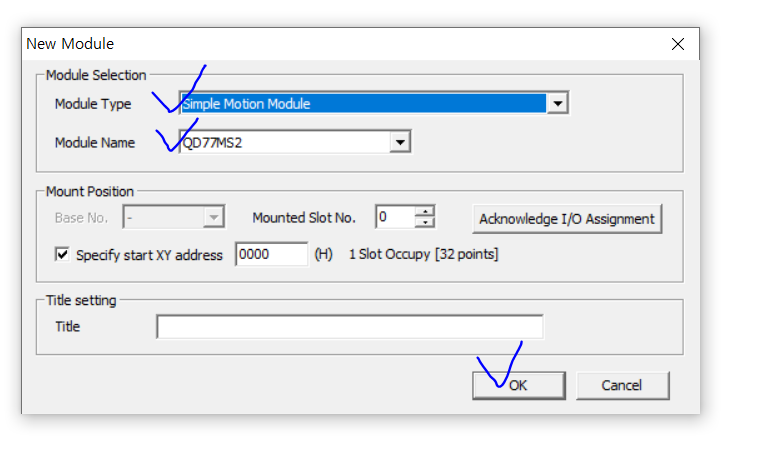
Task: Click the disabled Base No. dropdown
Action: pos(174,217)
